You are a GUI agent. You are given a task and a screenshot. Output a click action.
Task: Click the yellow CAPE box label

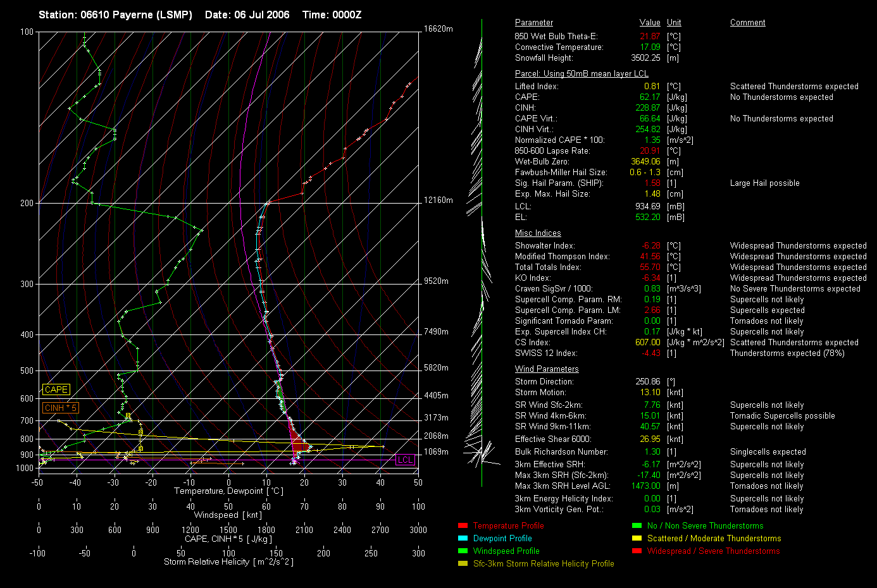click(x=56, y=389)
